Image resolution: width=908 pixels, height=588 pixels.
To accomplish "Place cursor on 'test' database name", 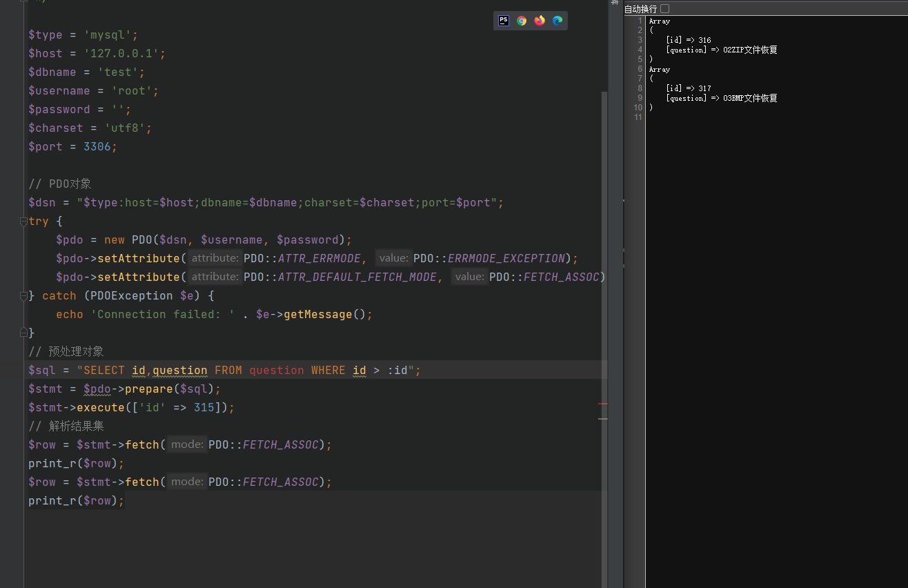I will click(118, 72).
